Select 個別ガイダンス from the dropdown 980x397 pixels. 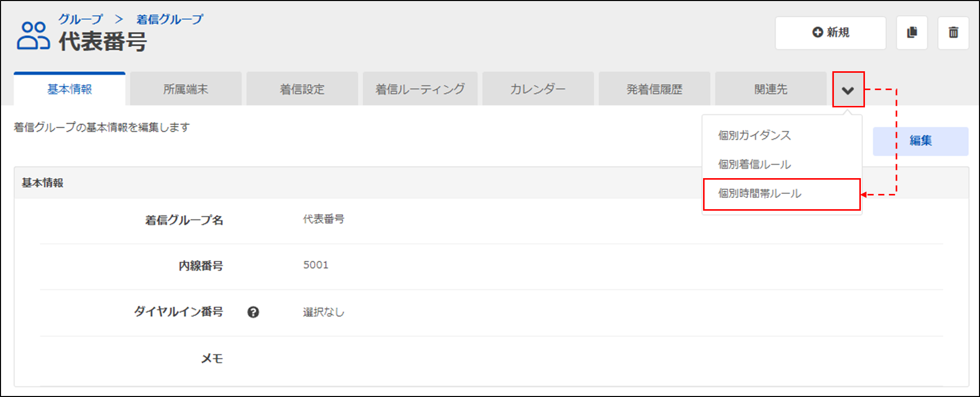click(754, 135)
